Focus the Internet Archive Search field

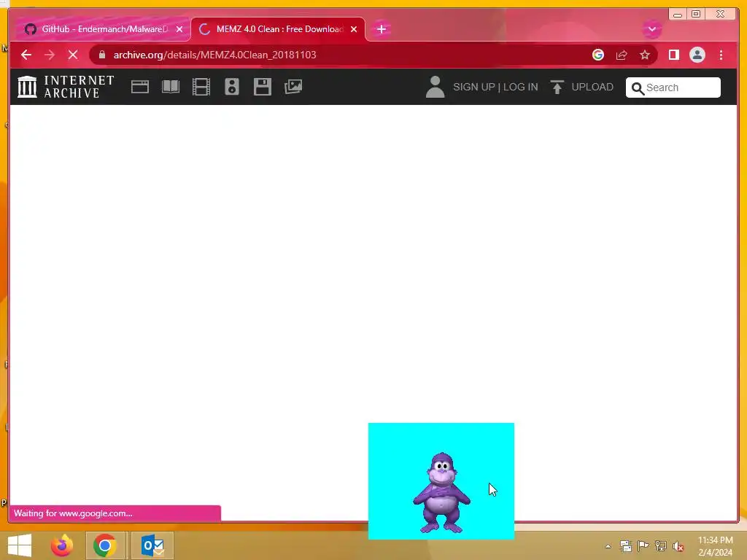coord(673,87)
